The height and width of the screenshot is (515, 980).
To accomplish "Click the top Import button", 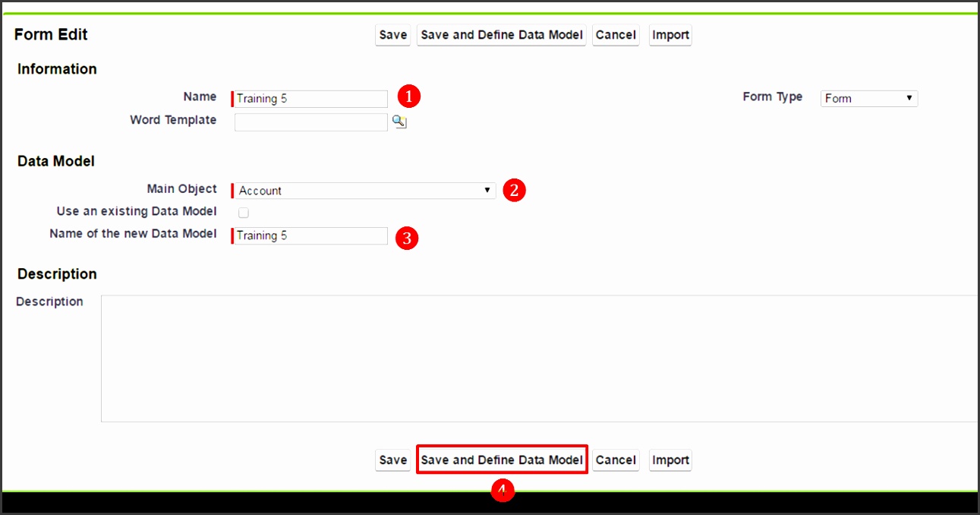I will 670,35.
